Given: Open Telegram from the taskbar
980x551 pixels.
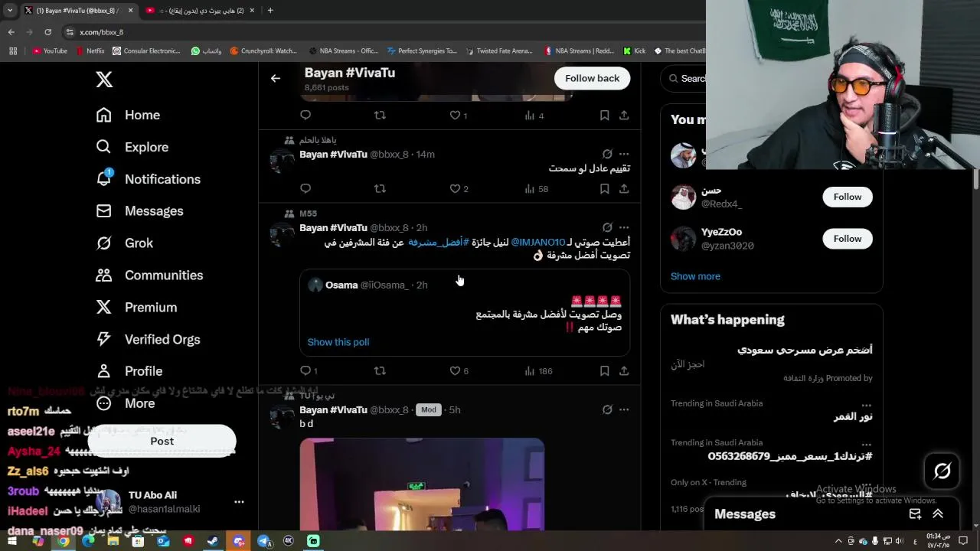Looking at the screenshot, I should [x=263, y=541].
